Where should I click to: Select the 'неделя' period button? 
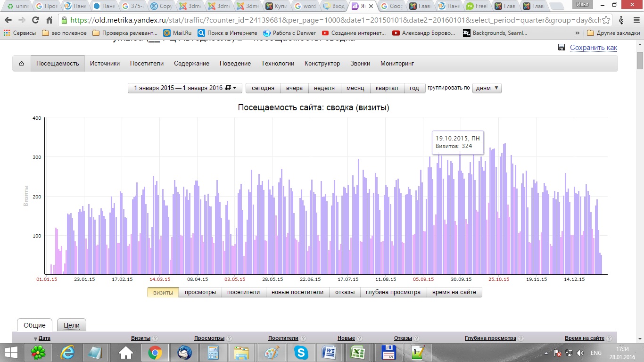click(x=324, y=88)
